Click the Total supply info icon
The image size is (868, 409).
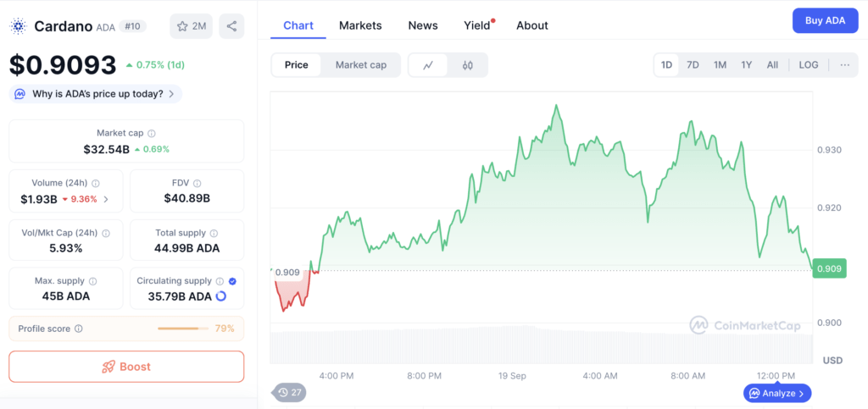[214, 233]
